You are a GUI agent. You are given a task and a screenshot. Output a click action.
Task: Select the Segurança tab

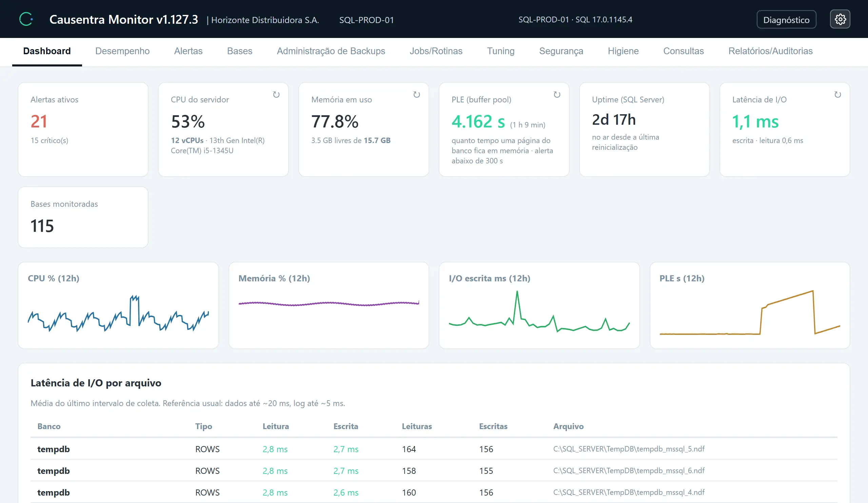(x=561, y=51)
